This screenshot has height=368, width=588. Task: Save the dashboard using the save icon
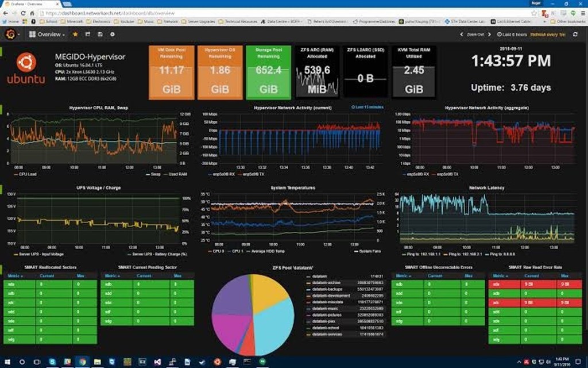(100, 34)
